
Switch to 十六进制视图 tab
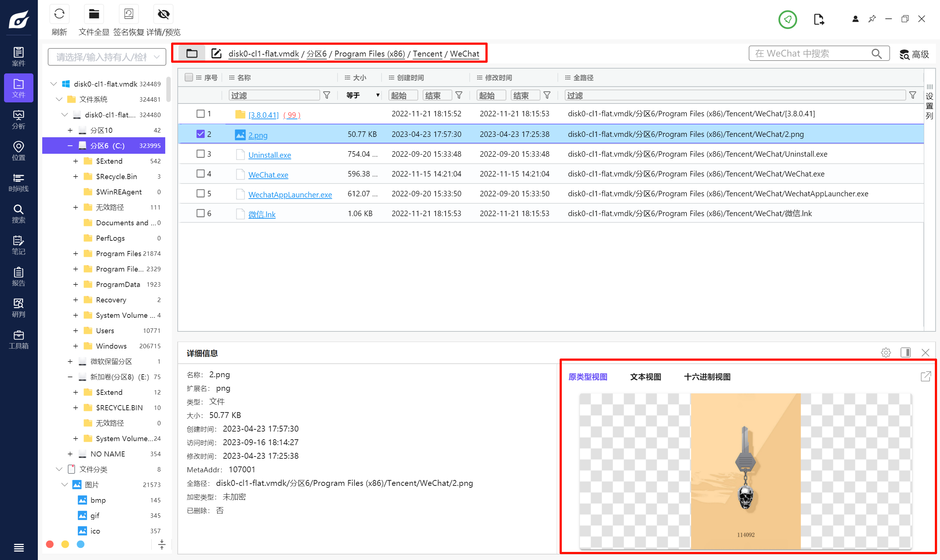click(x=707, y=377)
